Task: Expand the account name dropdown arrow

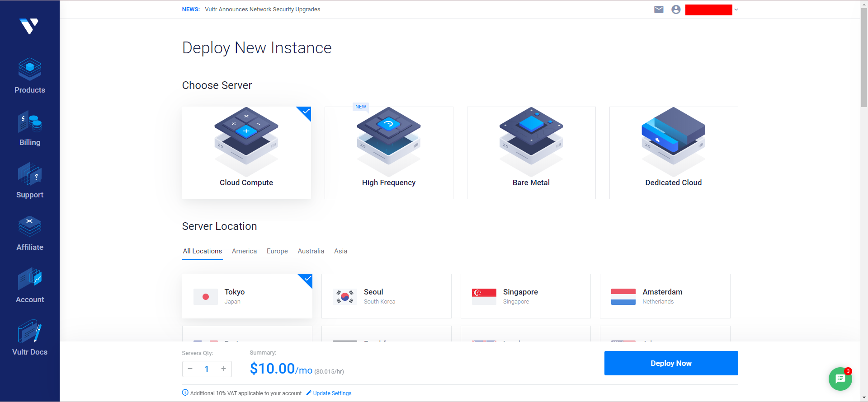Action: pyautogui.click(x=736, y=9)
